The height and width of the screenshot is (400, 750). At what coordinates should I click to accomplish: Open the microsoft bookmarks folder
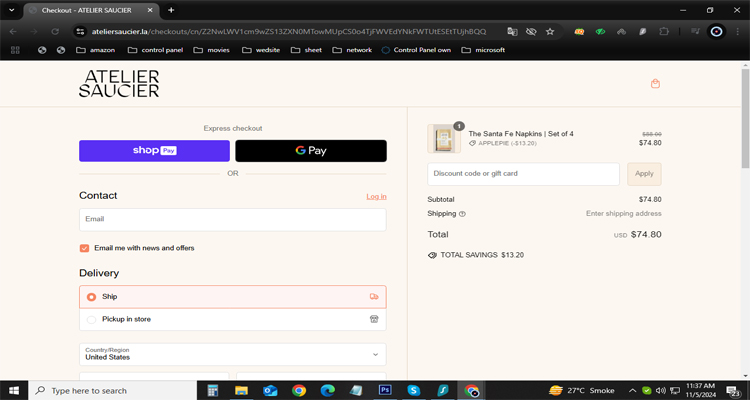(x=483, y=50)
